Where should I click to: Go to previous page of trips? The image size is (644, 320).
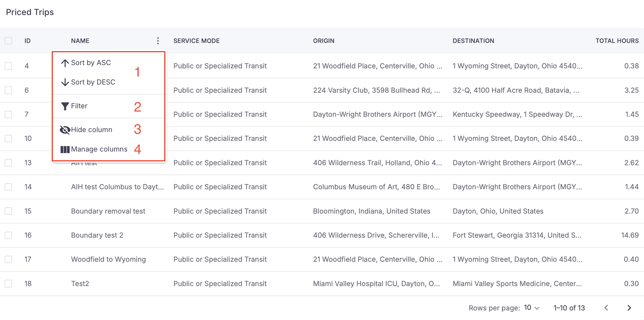click(606, 308)
